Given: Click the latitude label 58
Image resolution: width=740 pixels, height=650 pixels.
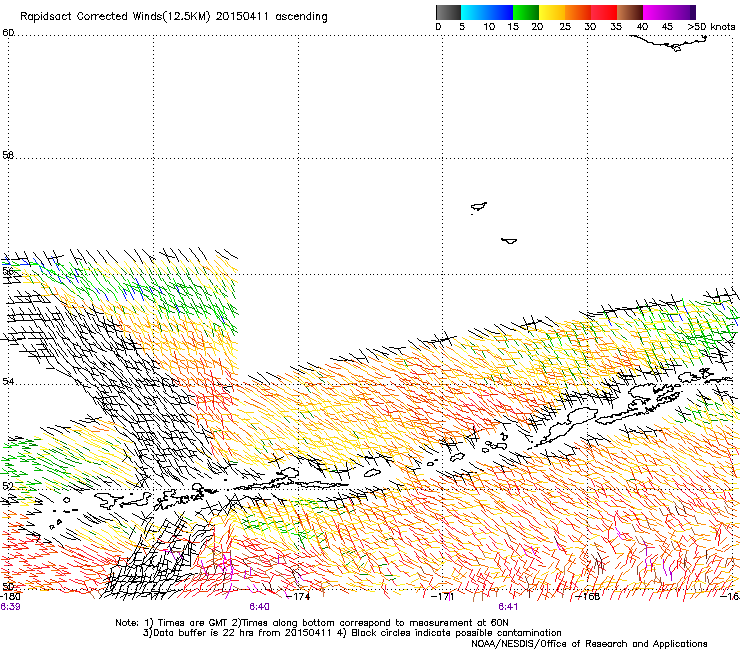Looking at the screenshot, I should (x=8, y=155).
